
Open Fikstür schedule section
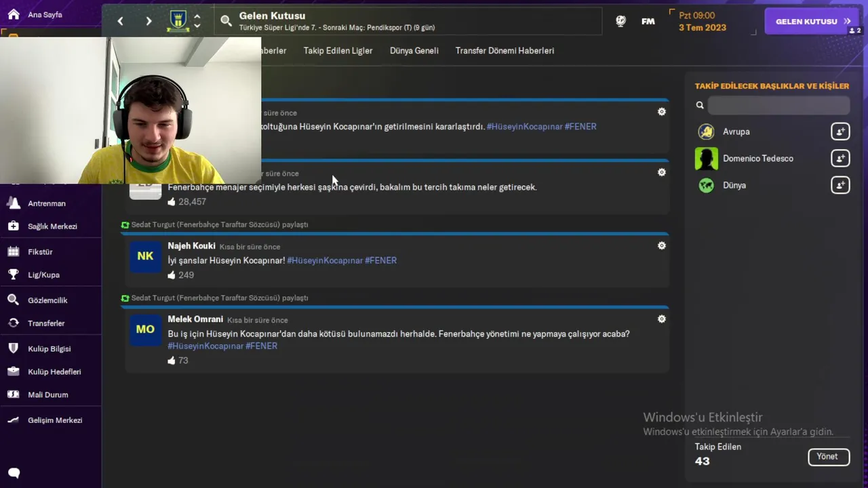coord(40,251)
